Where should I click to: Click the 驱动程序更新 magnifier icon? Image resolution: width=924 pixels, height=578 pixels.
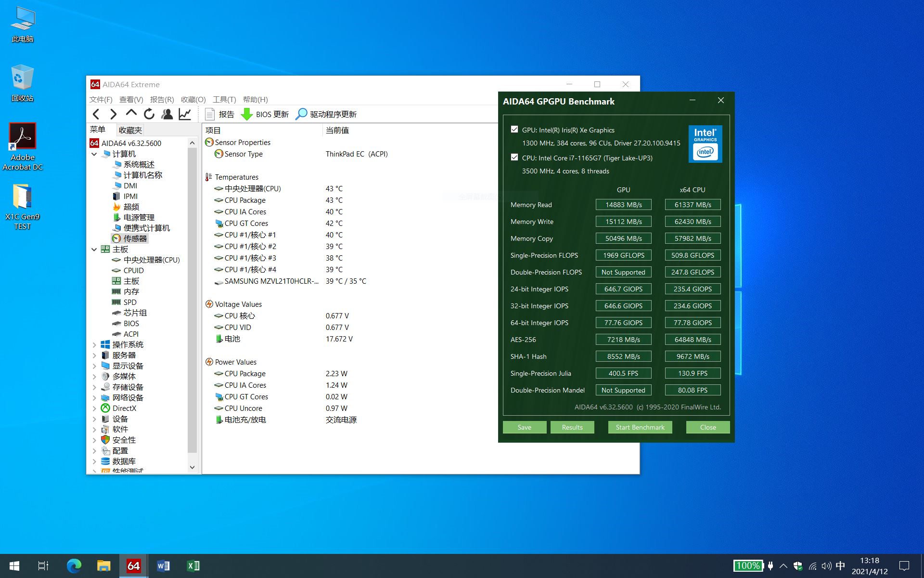click(301, 114)
